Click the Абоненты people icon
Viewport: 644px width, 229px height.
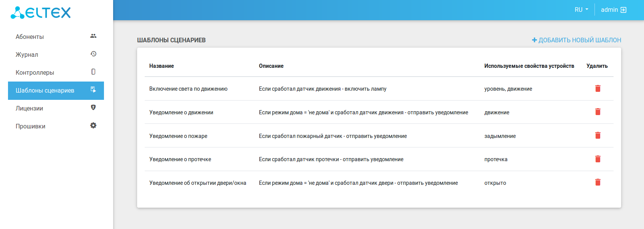pyautogui.click(x=93, y=36)
